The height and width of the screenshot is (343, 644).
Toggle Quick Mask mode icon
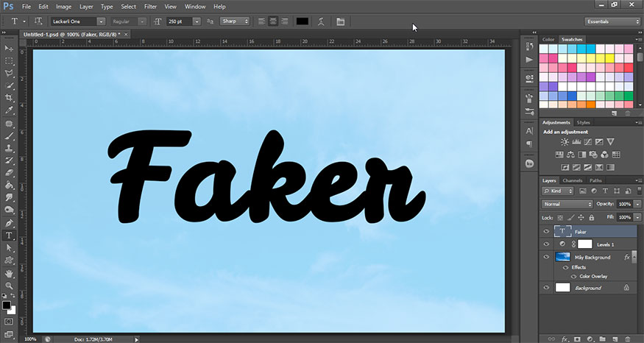click(9, 322)
